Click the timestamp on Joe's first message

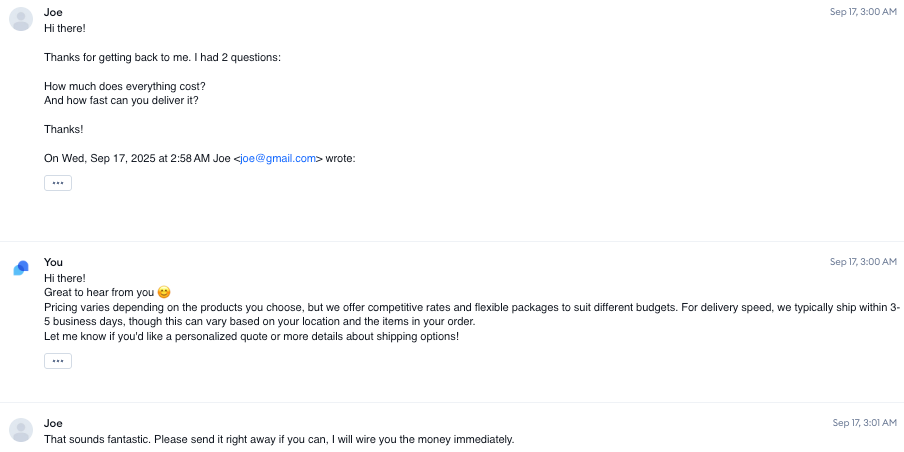[x=863, y=12]
